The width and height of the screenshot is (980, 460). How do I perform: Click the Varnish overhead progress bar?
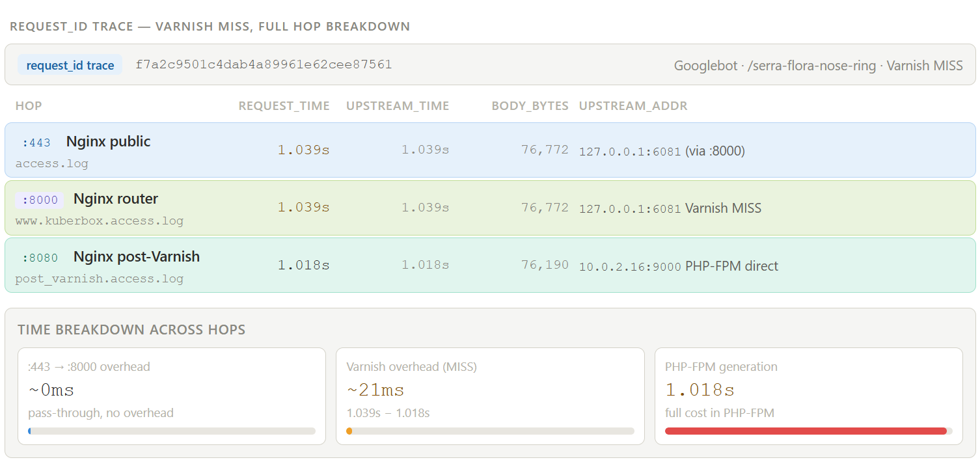[490, 431]
